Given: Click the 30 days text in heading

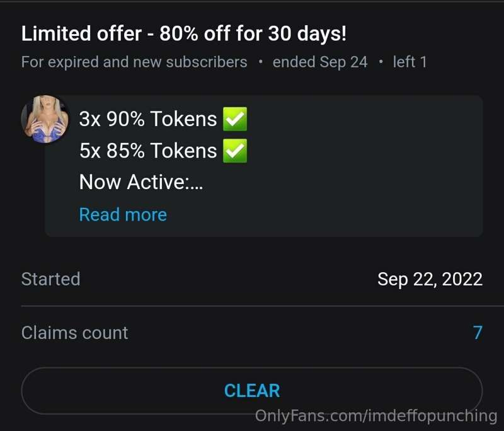Looking at the screenshot, I should tap(307, 33).
